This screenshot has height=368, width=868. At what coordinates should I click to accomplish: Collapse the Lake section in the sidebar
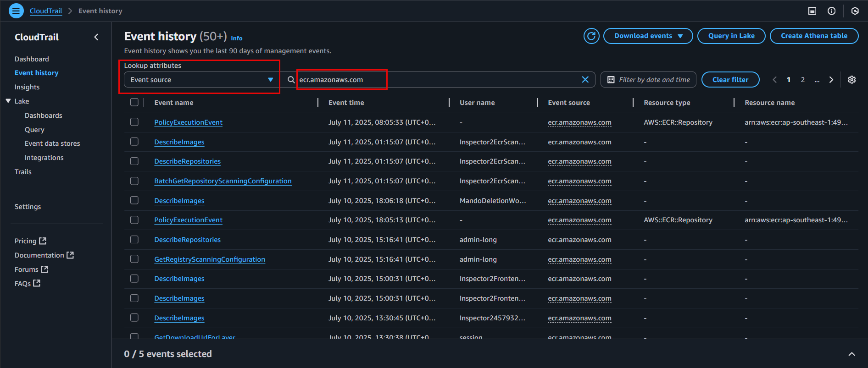(8, 101)
